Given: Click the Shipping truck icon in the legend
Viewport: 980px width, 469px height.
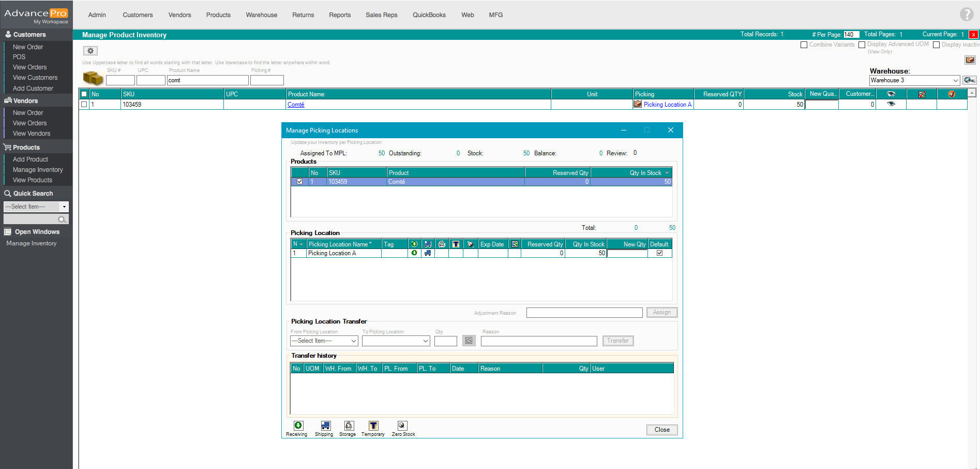Looking at the screenshot, I should pyautogui.click(x=325, y=426).
